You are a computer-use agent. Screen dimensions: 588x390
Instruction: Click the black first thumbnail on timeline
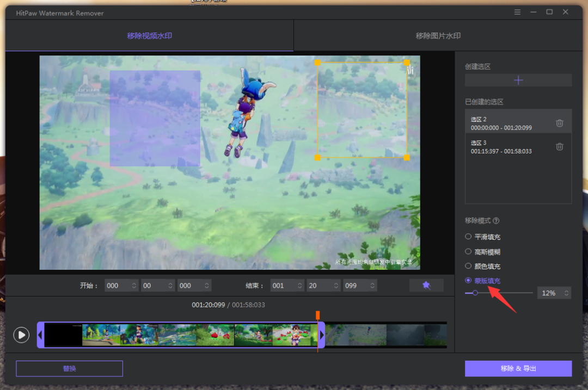[x=63, y=335]
